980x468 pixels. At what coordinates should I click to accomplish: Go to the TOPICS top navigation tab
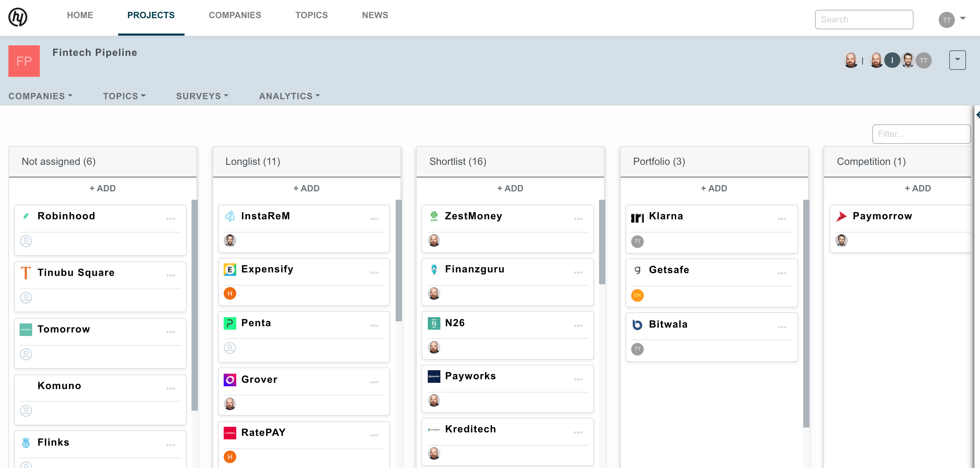click(311, 15)
